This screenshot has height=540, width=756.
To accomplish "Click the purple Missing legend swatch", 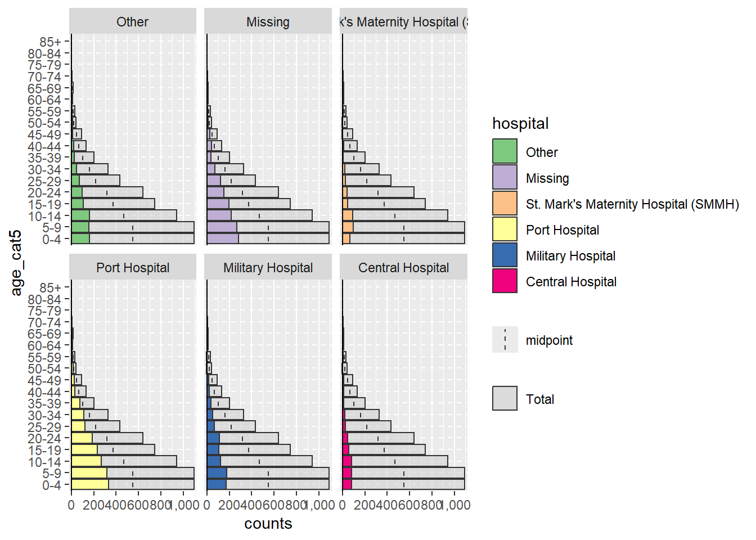I will coord(505,178).
